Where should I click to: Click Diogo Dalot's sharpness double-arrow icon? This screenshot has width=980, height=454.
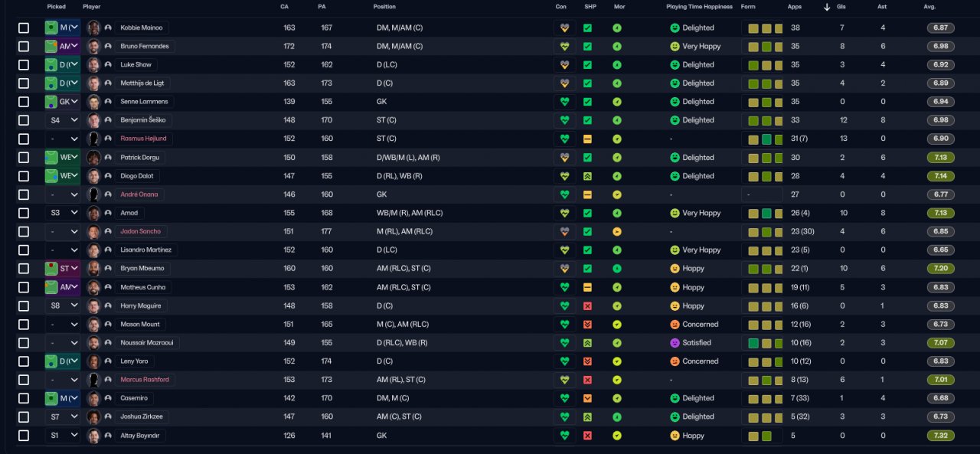pyautogui.click(x=587, y=176)
